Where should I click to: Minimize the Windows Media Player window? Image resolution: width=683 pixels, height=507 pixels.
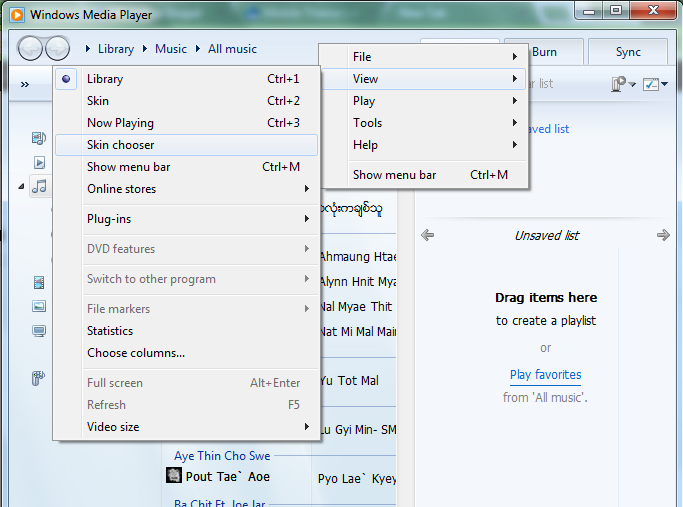pos(589,11)
